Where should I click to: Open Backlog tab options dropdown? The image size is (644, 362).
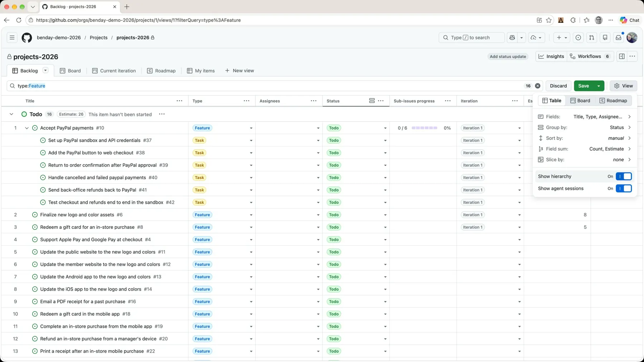(45, 70)
